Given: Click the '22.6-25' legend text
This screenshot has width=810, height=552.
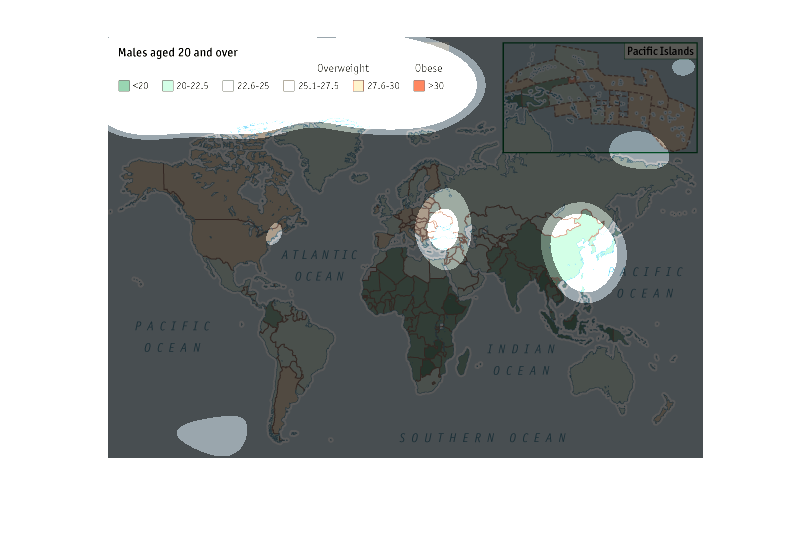Looking at the screenshot, I should coord(253,86).
